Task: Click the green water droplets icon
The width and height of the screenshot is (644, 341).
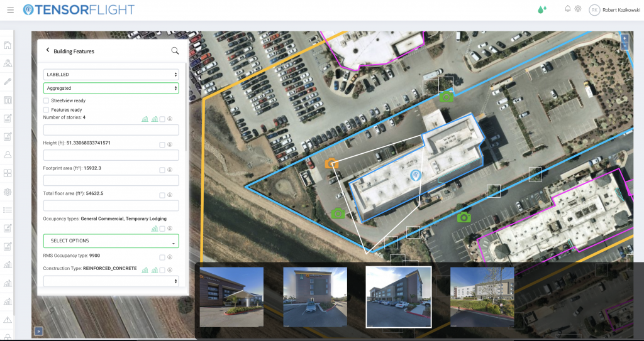Action: click(542, 10)
